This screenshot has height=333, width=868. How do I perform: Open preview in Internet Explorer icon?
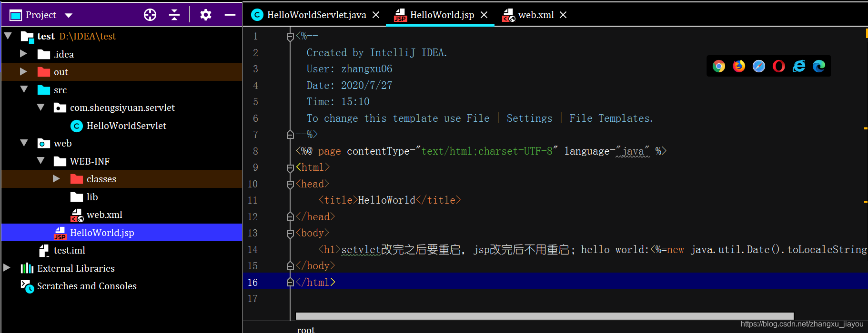click(x=799, y=66)
